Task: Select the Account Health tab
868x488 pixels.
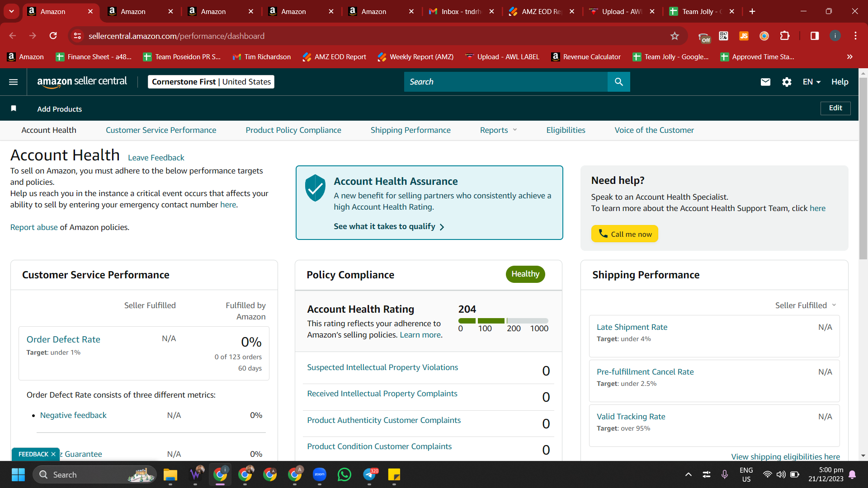Action: [49, 130]
